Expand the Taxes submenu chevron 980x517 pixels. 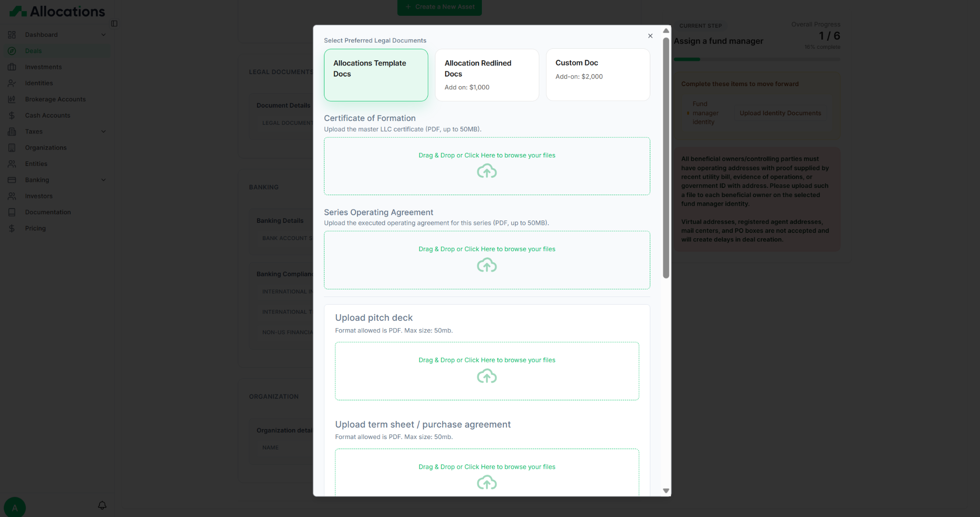(x=103, y=132)
